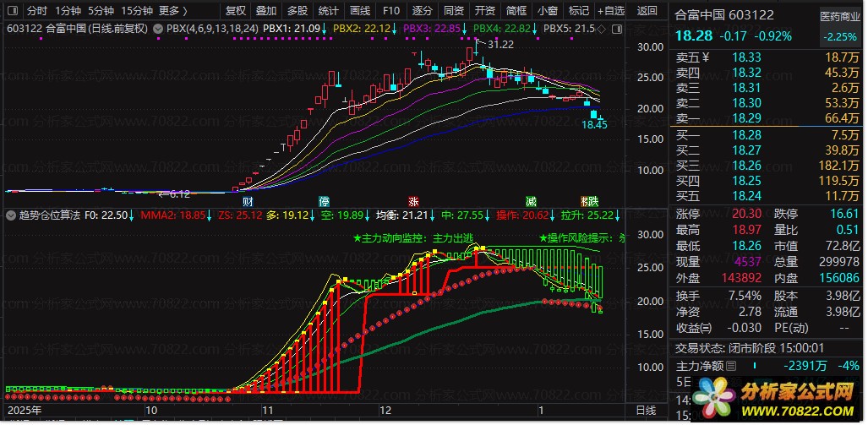Image resolution: width=868 pixels, height=425 pixels.
Task: Click 标记 mark button
Action: (x=579, y=10)
